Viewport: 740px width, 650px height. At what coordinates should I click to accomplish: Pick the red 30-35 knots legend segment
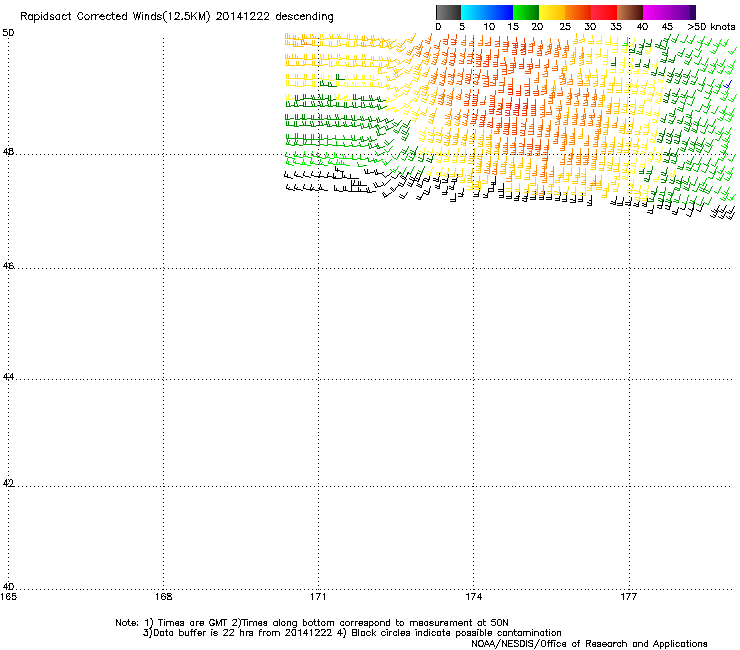tap(604, 12)
